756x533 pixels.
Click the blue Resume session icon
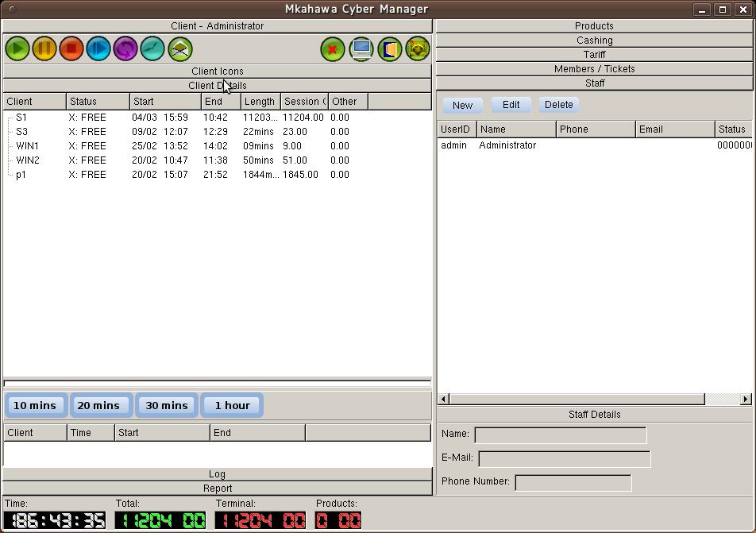click(x=98, y=48)
